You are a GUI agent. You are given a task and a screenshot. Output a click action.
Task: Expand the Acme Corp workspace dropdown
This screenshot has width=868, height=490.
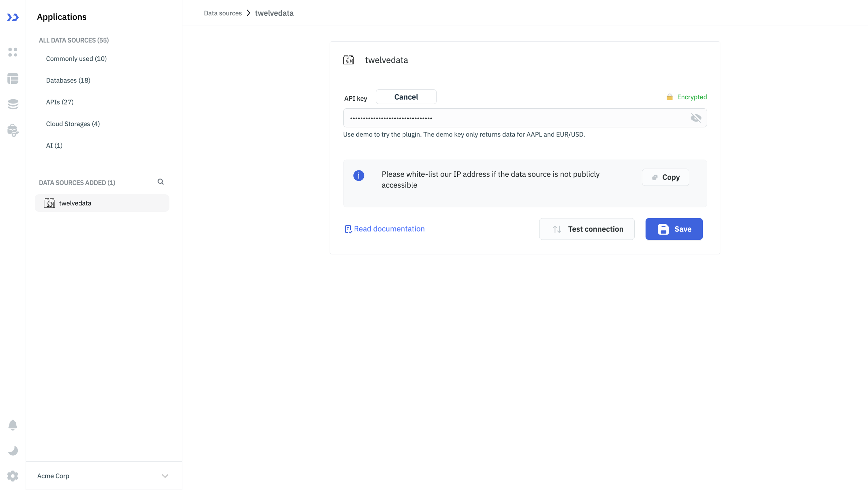tap(165, 476)
